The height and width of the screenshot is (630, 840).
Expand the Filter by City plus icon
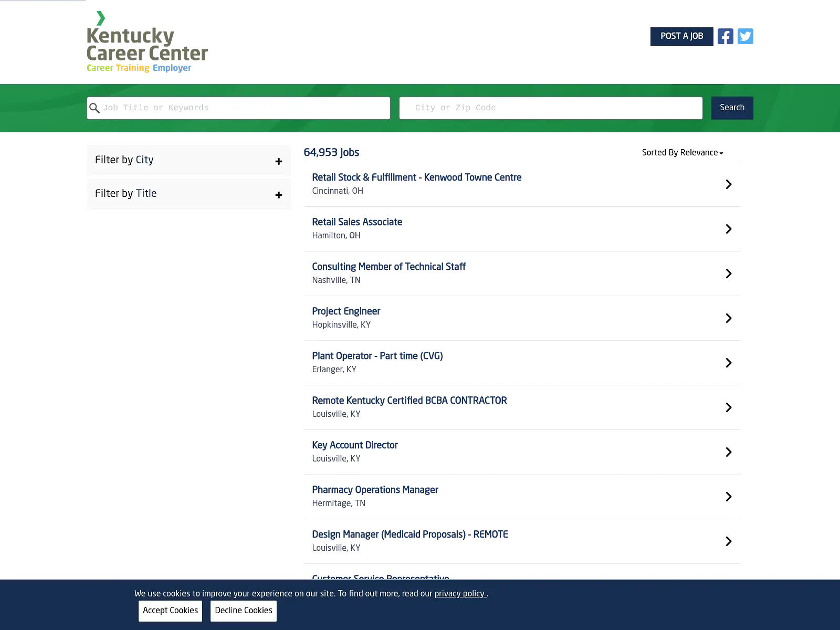(279, 162)
